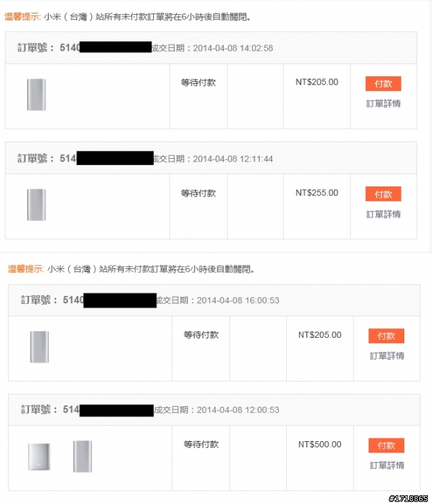This screenshot has height=504, width=432.
Task: Click 等待付款 status in the NT$255.00 order
Action: coord(198,193)
